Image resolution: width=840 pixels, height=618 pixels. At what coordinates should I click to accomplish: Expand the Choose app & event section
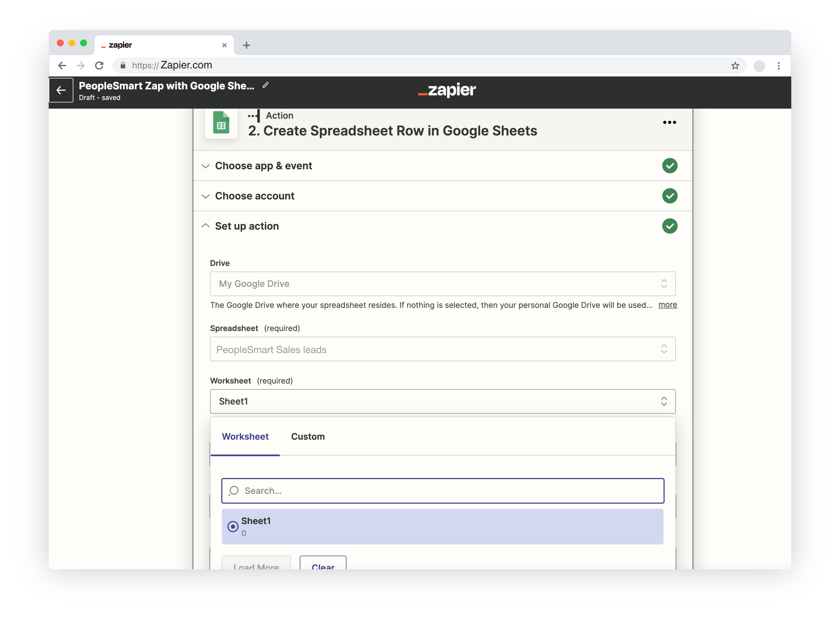click(x=443, y=166)
